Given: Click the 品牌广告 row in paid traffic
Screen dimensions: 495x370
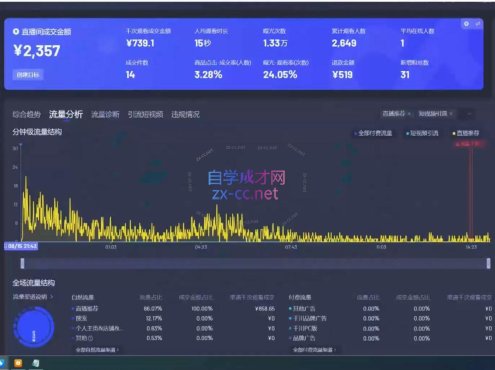Looking at the screenshot, I should (390, 338).
